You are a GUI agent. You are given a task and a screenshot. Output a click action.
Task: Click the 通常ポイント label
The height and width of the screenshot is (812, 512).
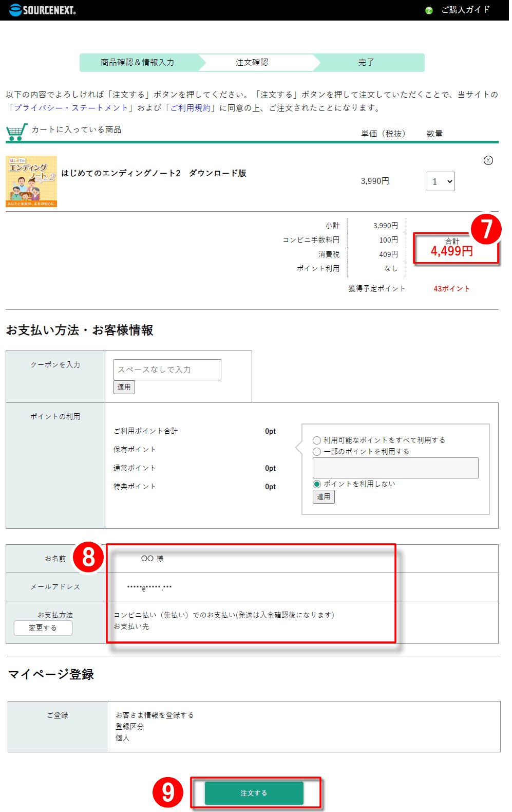135,468
